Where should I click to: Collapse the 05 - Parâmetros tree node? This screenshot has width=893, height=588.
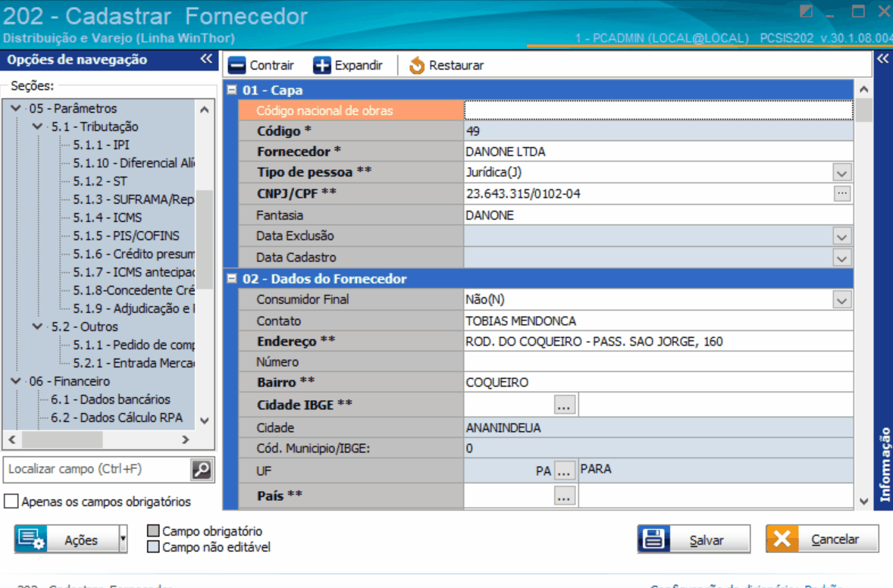click(16, 108)
